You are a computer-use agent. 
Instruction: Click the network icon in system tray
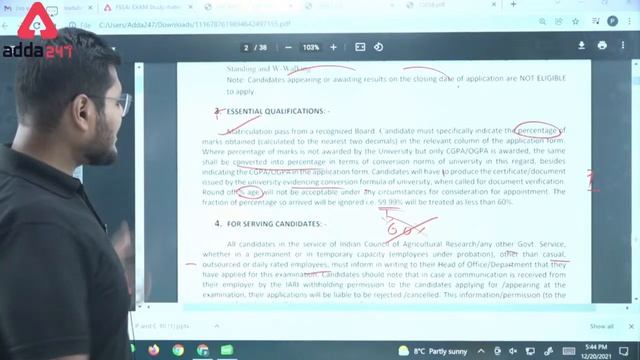[530, 351]
